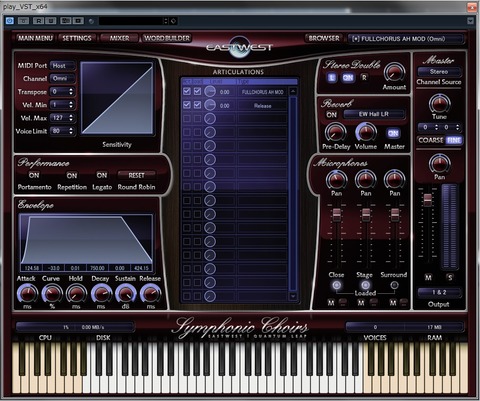This screenshot has width=480, height=401.
Task: Toggle Stereo Double ON button
Action: 348,78
